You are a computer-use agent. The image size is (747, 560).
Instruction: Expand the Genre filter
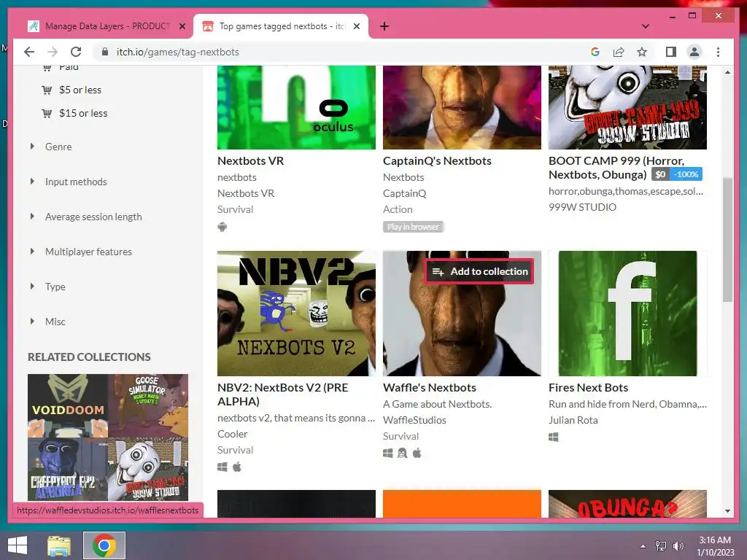click(x=58, y=147)
